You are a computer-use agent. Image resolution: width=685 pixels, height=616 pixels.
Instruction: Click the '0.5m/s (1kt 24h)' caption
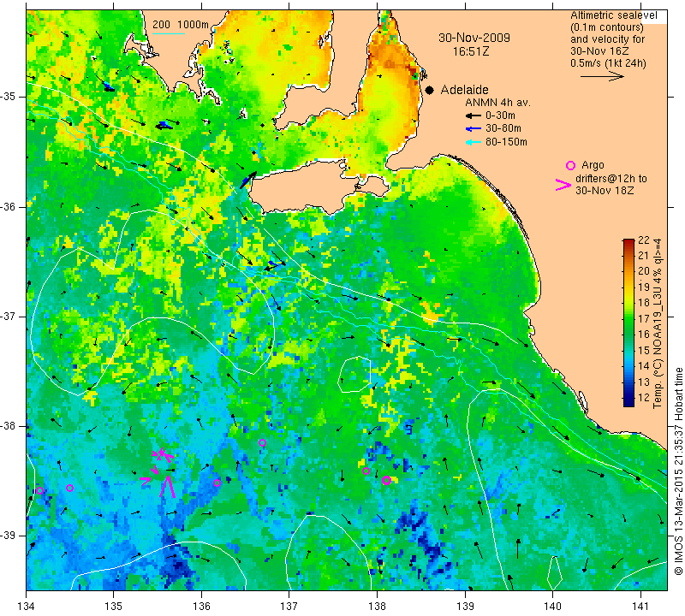point(608,62)
